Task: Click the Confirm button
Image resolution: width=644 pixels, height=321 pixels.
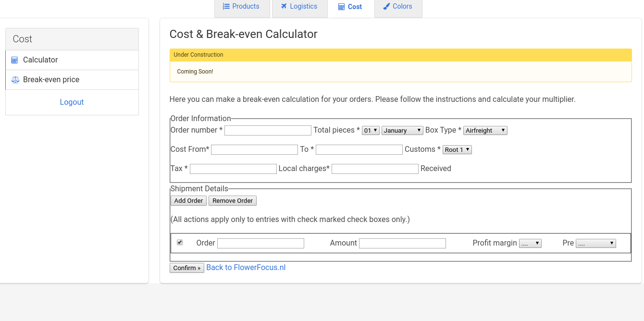Action: coord(186,268)
